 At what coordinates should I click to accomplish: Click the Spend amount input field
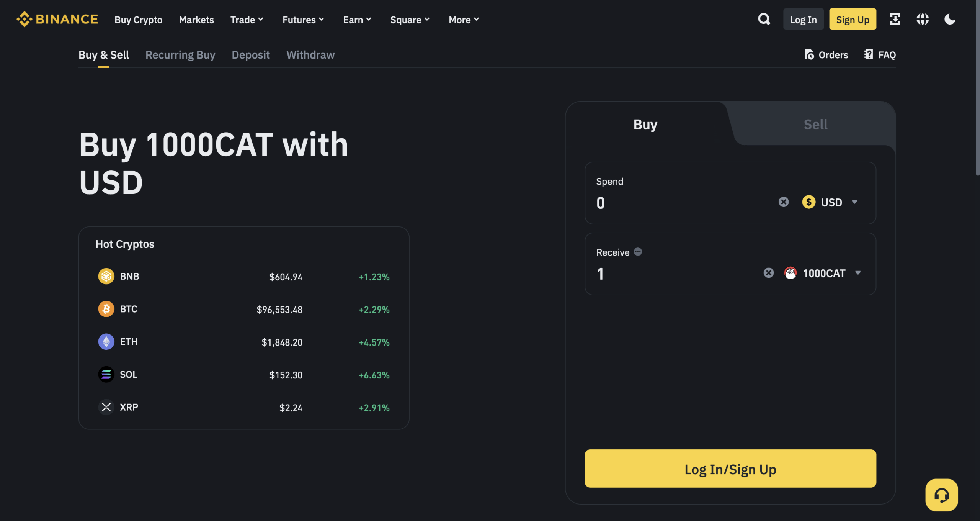click(x=670, y=203)
